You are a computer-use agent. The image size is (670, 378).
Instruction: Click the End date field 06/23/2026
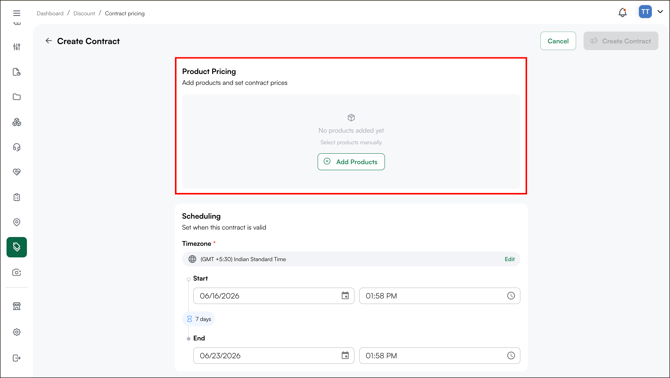coord(273,355)
